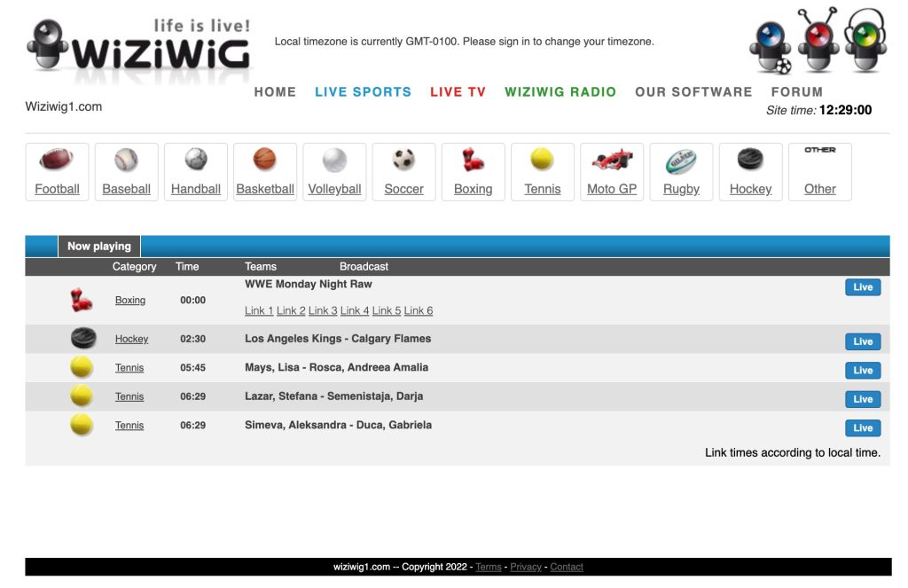Click tennis ball icon in Lazar-Semenistaja row
This screenshot has height=588, width=908.
click(x=82, y=396)
